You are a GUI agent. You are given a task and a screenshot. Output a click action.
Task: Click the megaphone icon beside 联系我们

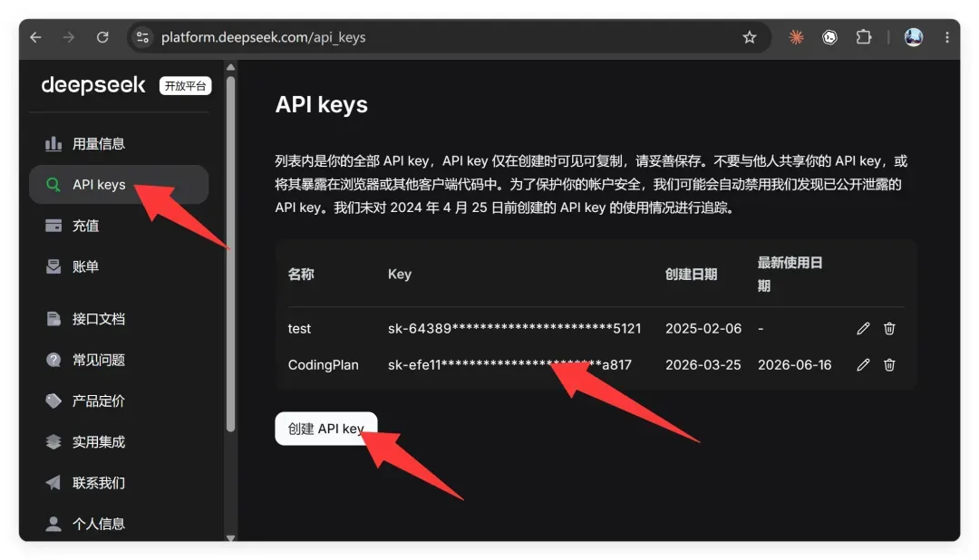click(53, 483)
